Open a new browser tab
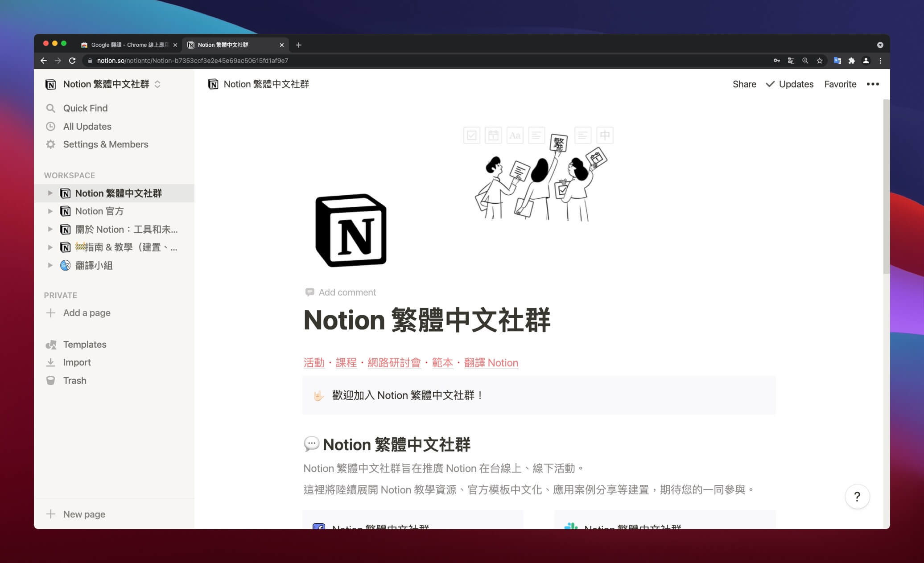924x563 pixels. (299, 45)
